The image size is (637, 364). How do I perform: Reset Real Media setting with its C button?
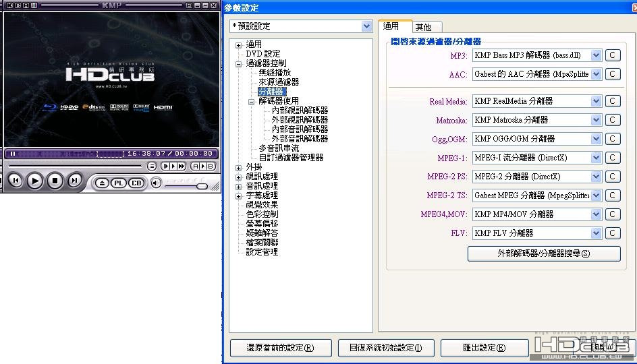tap(613, 101)
